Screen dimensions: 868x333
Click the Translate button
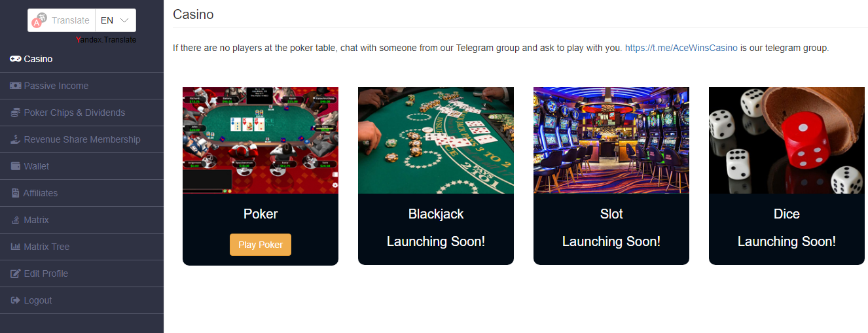(62, 20)
